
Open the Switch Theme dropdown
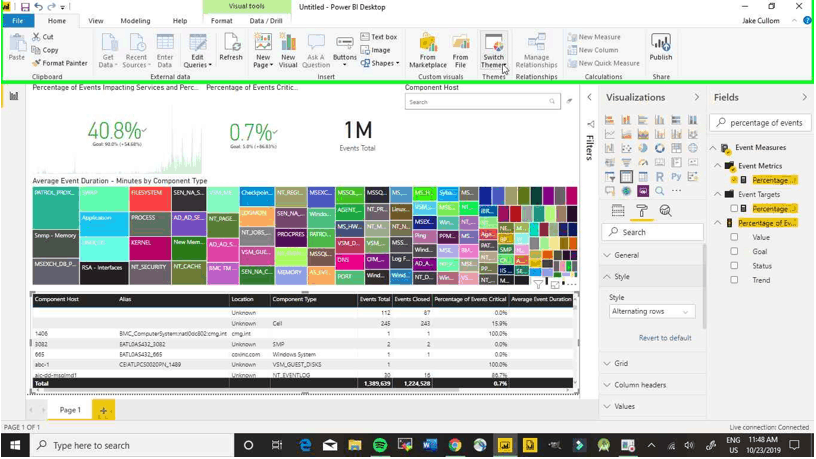pyautogui.click(x=493, y=50)
